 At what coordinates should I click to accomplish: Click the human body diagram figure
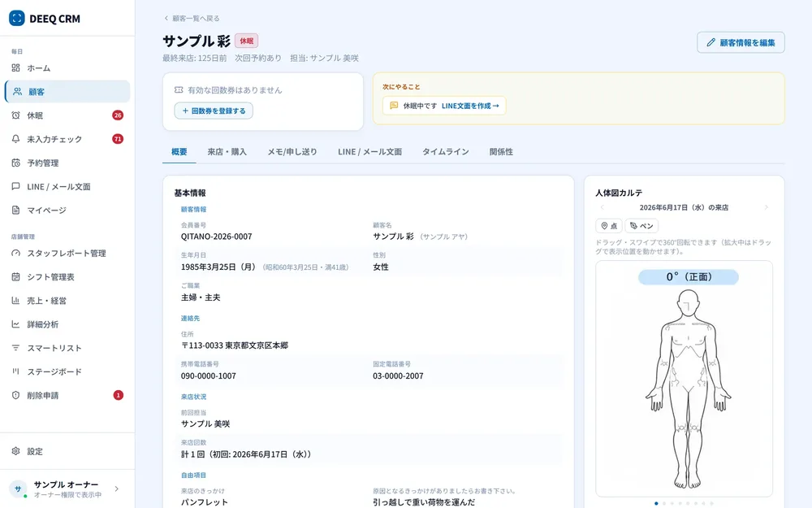click(x=689, y=389)
